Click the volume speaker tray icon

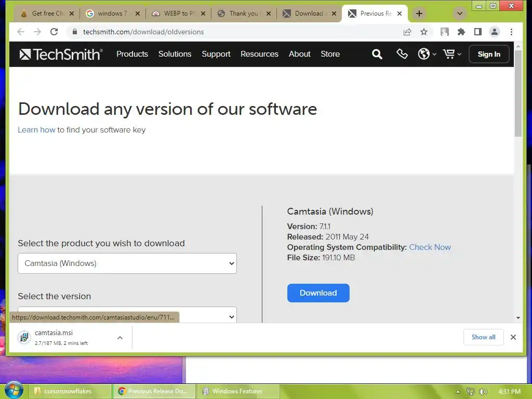pyautogui.click(x=483, y=392)
